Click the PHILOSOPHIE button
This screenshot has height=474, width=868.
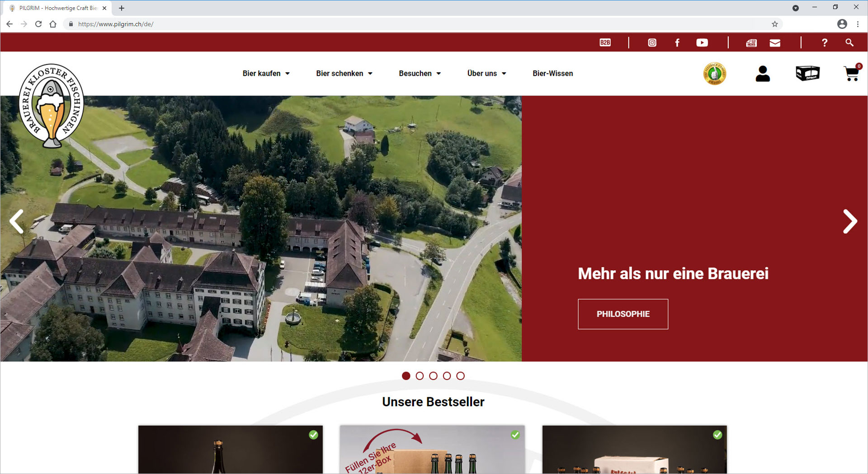pyautogui.click(x=623, y=314)
